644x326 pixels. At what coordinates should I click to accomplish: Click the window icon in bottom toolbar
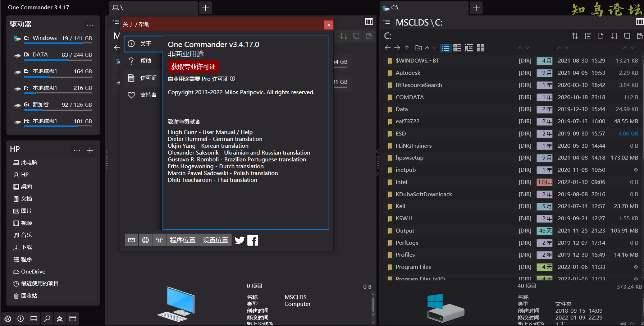tap(73, 319)
